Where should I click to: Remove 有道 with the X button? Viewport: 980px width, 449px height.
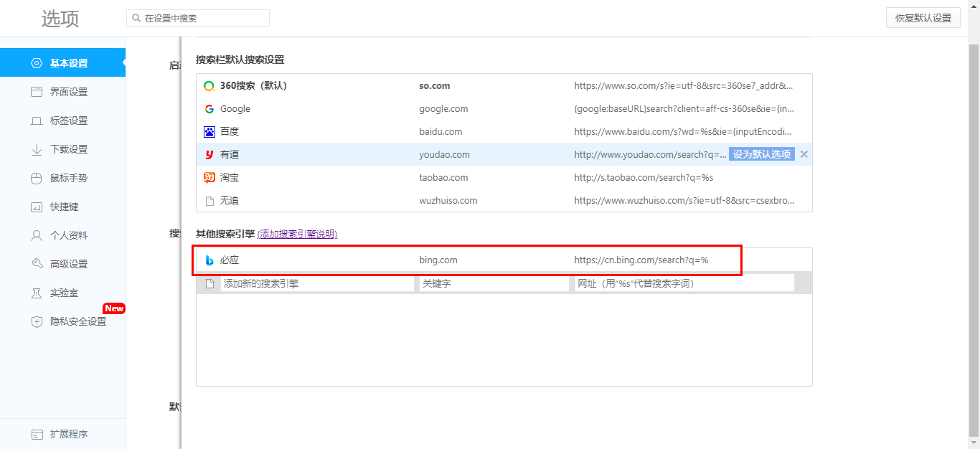click(x=804, y=154)
